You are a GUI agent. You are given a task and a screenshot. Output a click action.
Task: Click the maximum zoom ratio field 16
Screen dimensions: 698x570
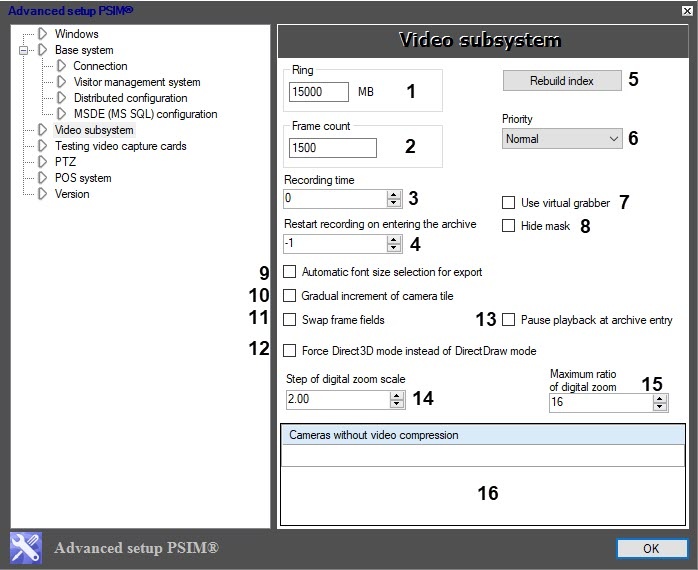pos(601,403)
